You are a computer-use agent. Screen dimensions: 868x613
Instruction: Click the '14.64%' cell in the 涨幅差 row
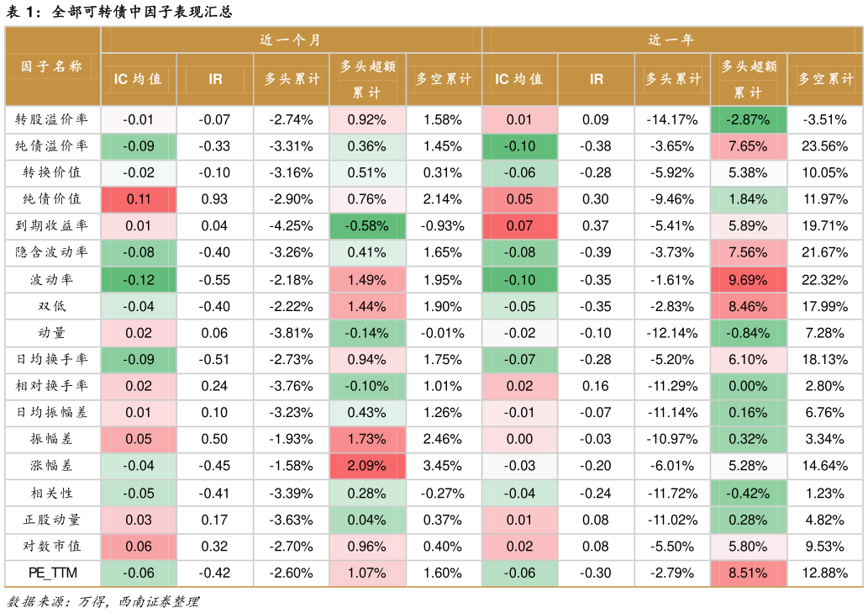tap(825, 466)
